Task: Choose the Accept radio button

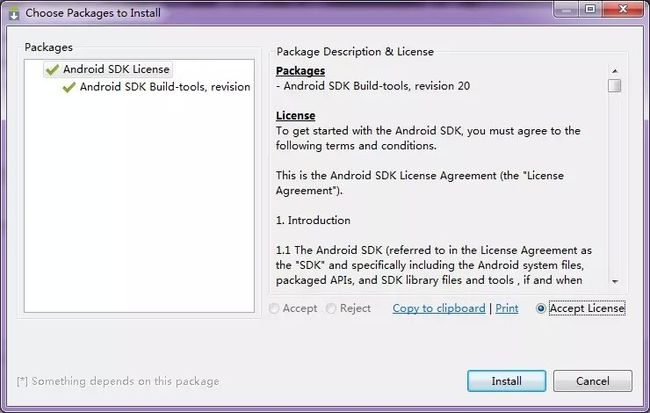Action: (x=274, y=309)
